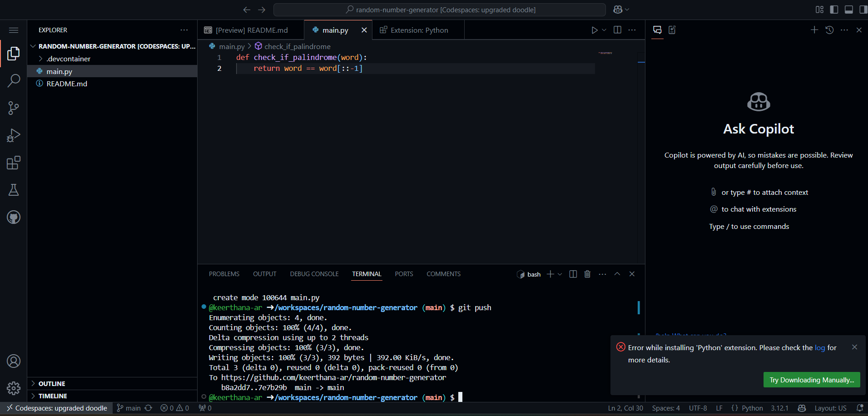The width and height of the screenshot is (868, 416).
Task: Toggle the primary sidebar visibility
Action: [834, 9]
